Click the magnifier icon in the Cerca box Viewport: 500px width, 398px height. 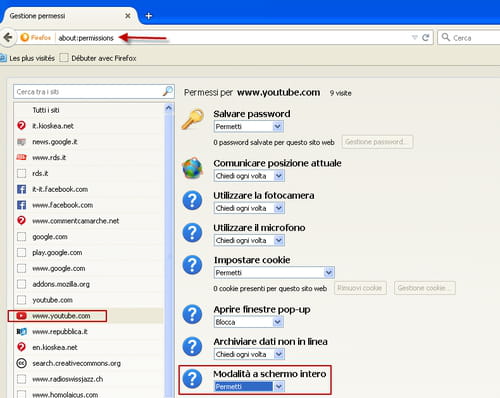pos(446,37)
